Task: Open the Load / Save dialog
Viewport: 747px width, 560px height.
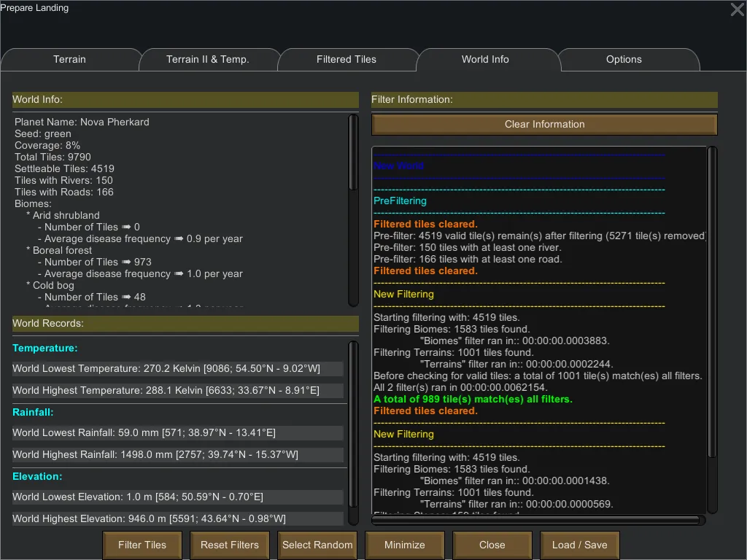Action: pos(580,545)
